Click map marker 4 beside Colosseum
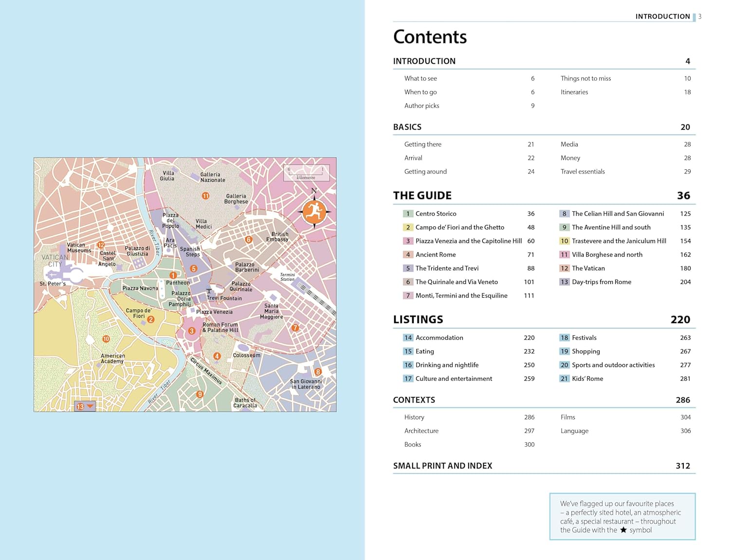Screen dimensions: 730x560 click(x=217, y=356)
